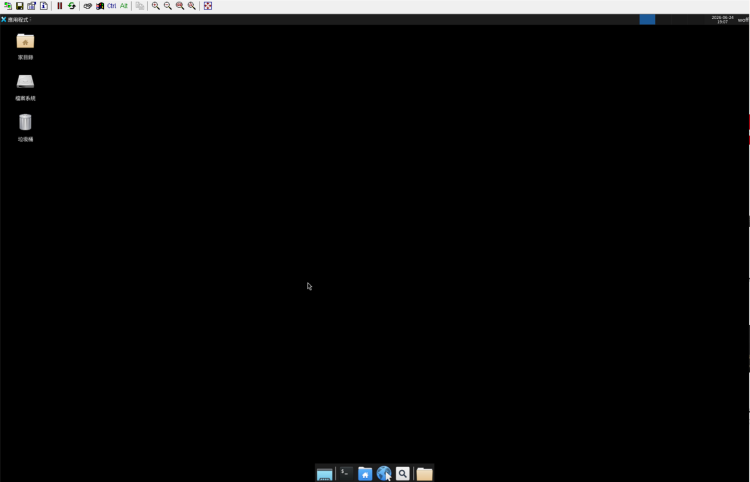Launch the Web Browser globe dock icon
This screenshot has height=482, width=750.
pyautogui.click(x=384, y=473)
